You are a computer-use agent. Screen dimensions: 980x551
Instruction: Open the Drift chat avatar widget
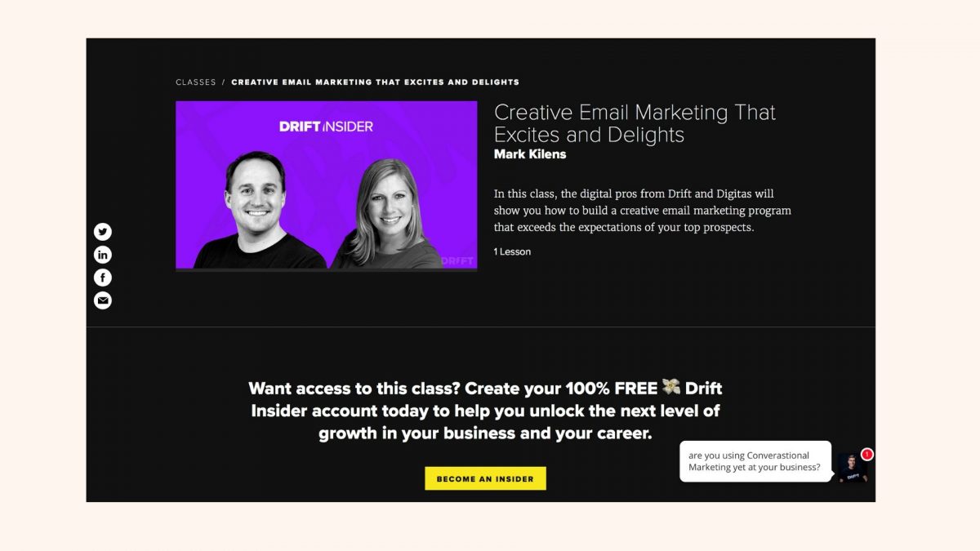(x=852, y=468)
